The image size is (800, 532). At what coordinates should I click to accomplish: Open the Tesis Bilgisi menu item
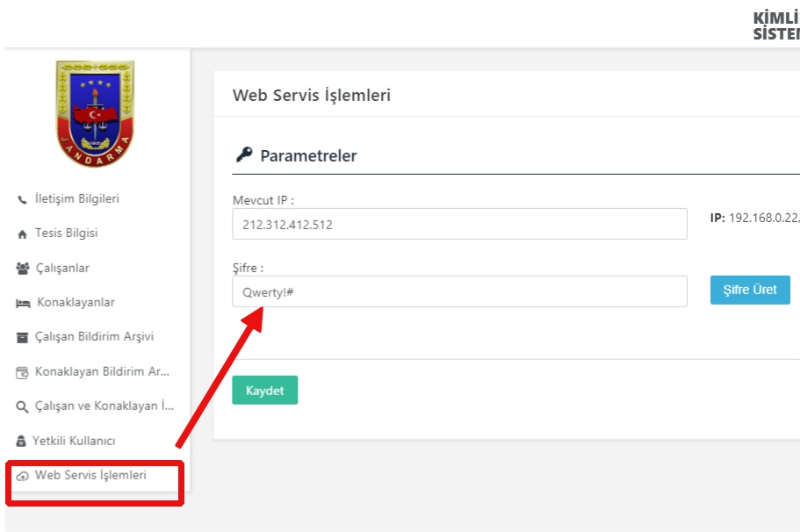pos(67,234)
